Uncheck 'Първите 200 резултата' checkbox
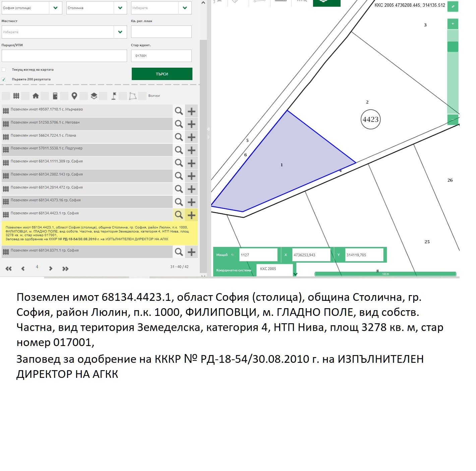 click(4, 79)
